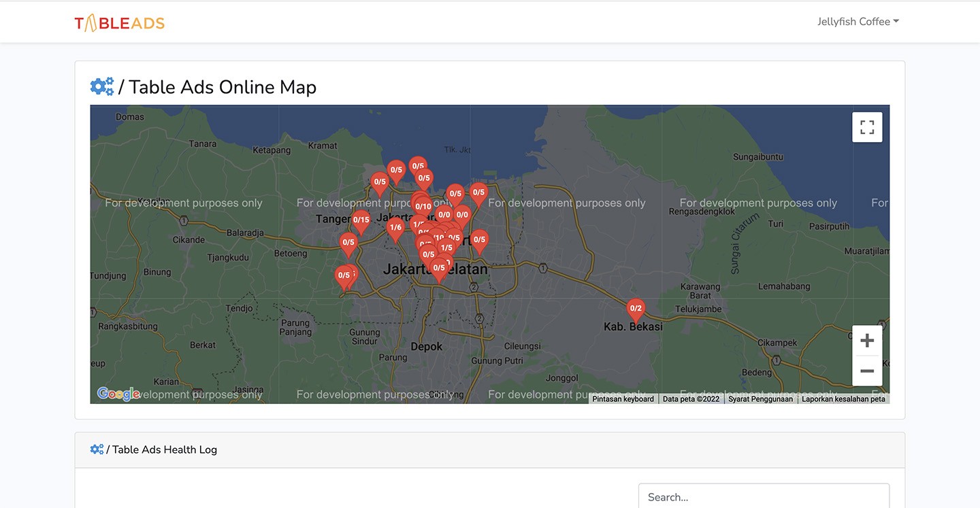Zoom out of the map
Image resolution: width=980 pixels, height=508 pixels.
(x=867, y=371)
